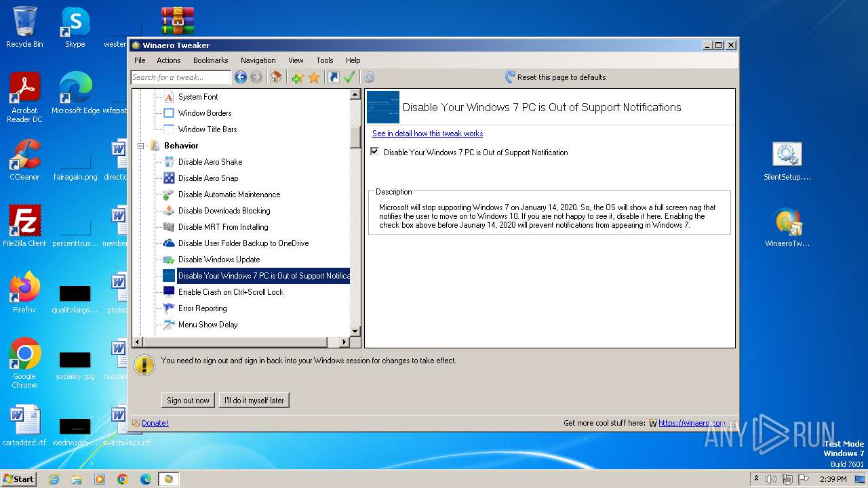This screenshot has height=488, width=868.
Task: Open the https://winaero.com link
Action: click(692, 423)
